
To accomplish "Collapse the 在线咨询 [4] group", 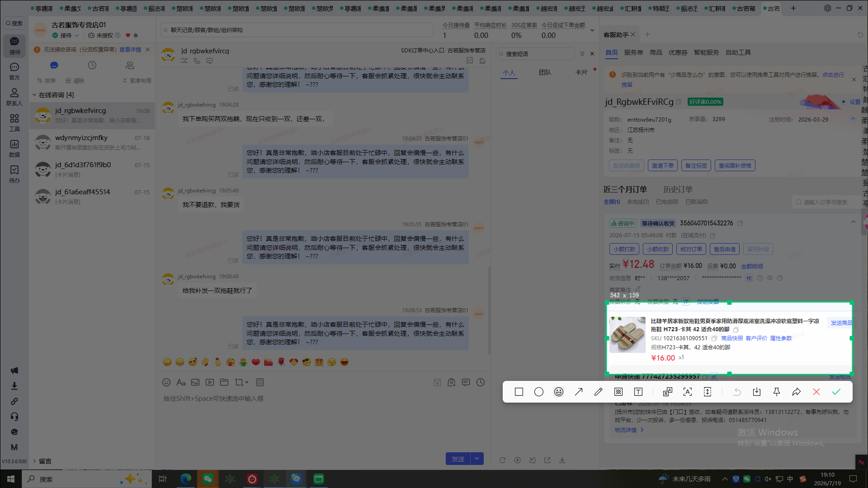I will pos(34,95).
